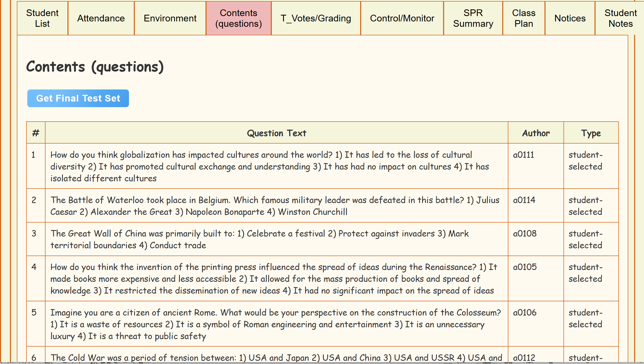The height and width of the screenshot is (364, 644).
Task: View the Notices tab
Action: (570, 18)
